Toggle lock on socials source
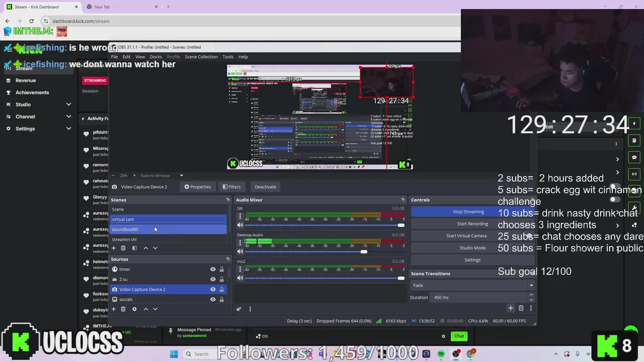This screenshot has width=644, height=362. pyautogui.click(x=221, y=300)
